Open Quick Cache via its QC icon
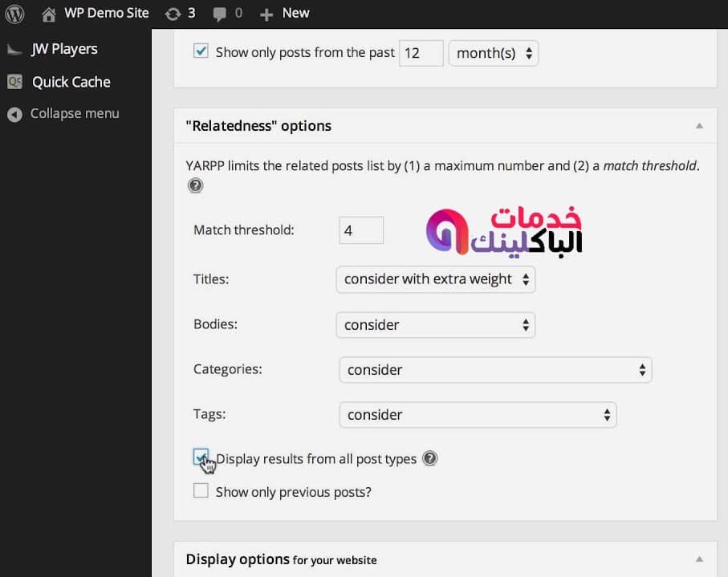The height and width of the screenshot is (577, 728). point(14,81)
